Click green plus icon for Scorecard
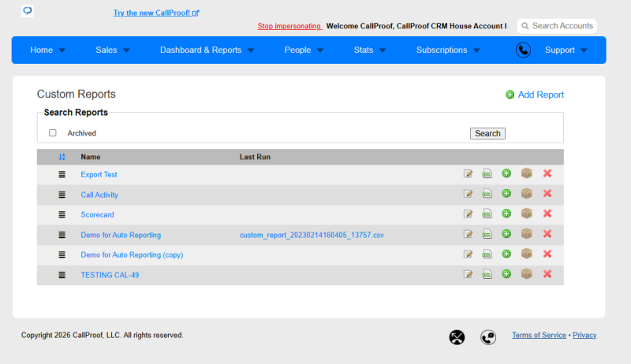The width and height of the screenshot is (631, 364). (506, 214)
